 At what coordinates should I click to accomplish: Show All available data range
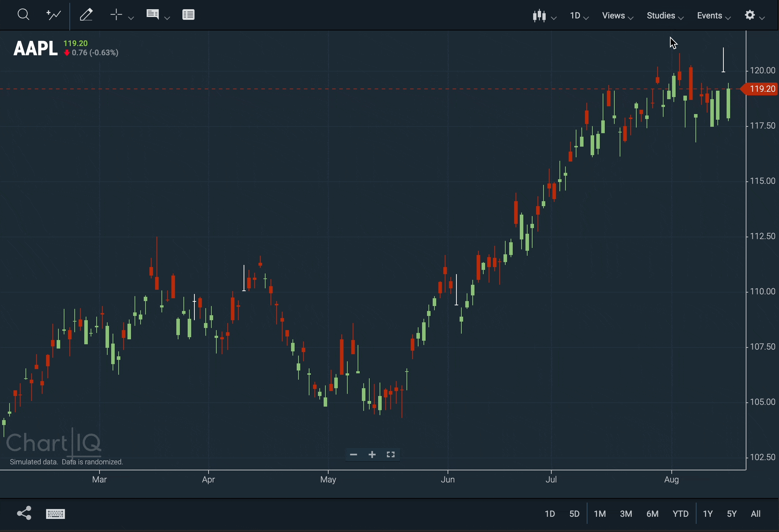(x=756, y=514)
